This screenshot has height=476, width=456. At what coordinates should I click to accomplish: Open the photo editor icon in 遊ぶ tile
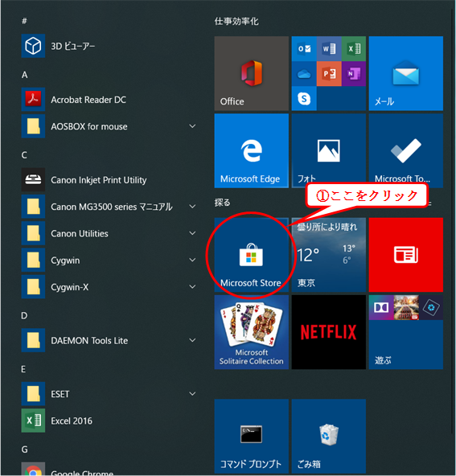[x=431, y=307]
